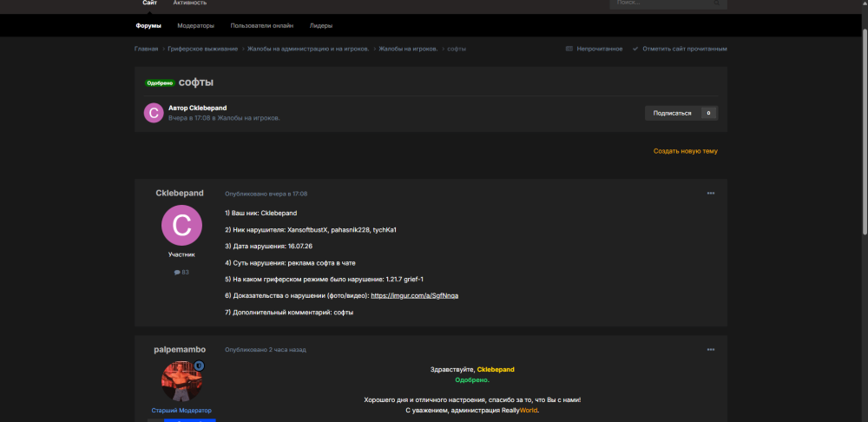The width and height of the screenshot is (868, 422).
Task: Open the options menu on Cklebepand's post
Action: [711, 194]
